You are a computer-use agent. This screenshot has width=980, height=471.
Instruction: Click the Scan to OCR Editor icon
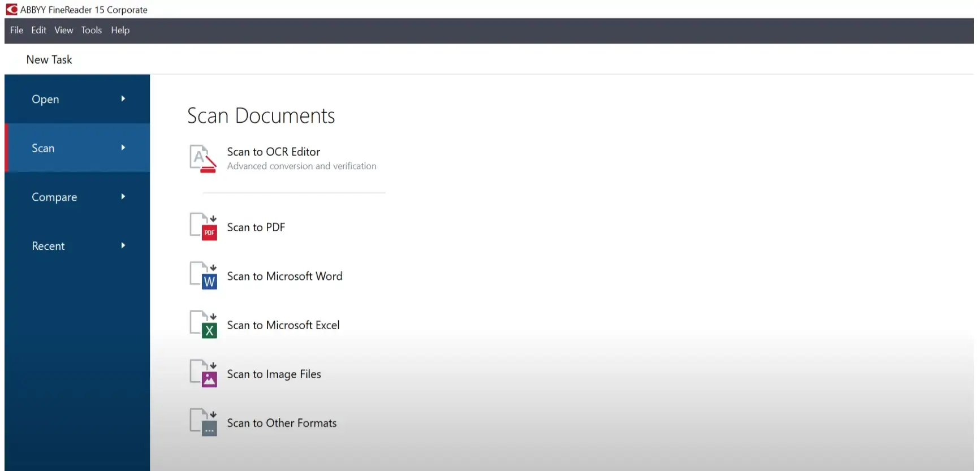(x=203, y=159)
